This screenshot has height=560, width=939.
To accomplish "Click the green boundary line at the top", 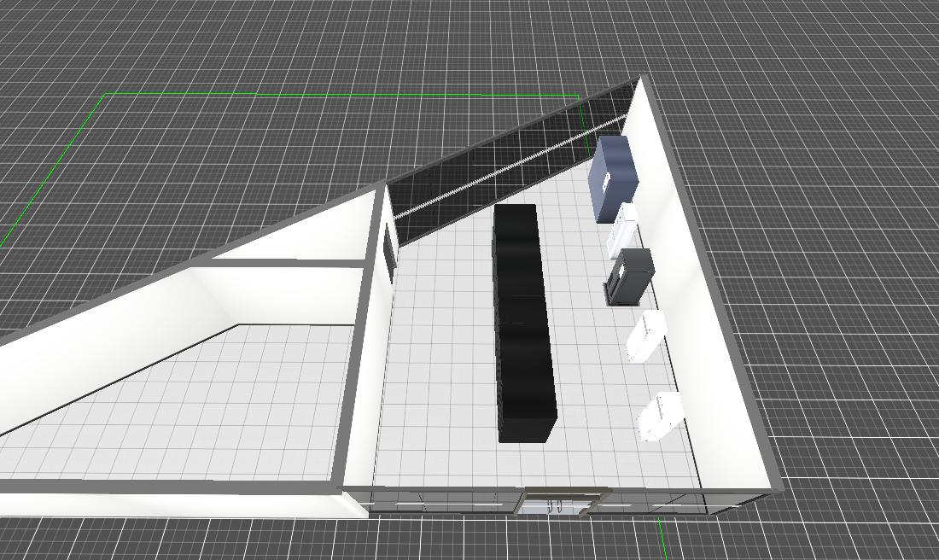I will click(341, 95).
